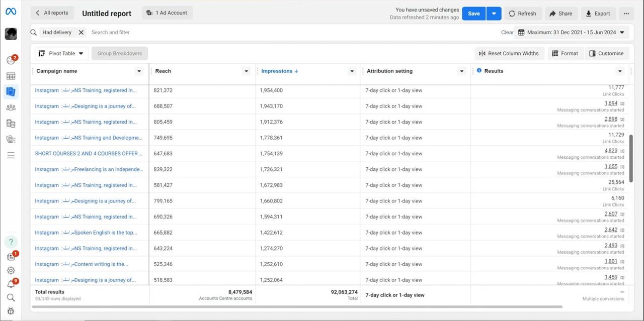Click the Meta logo icon
644x321 pixels.
coord(11,12)
